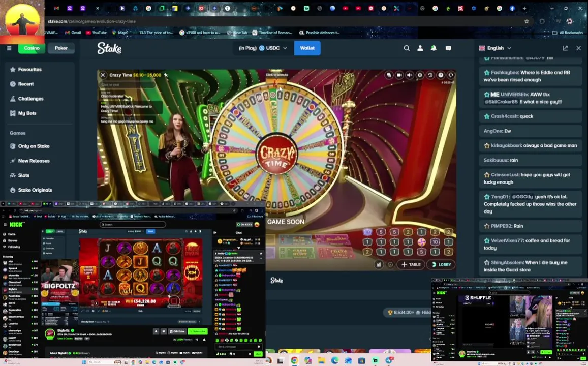
Task: Toggle the game video camera icon
Action: [399, 75]
